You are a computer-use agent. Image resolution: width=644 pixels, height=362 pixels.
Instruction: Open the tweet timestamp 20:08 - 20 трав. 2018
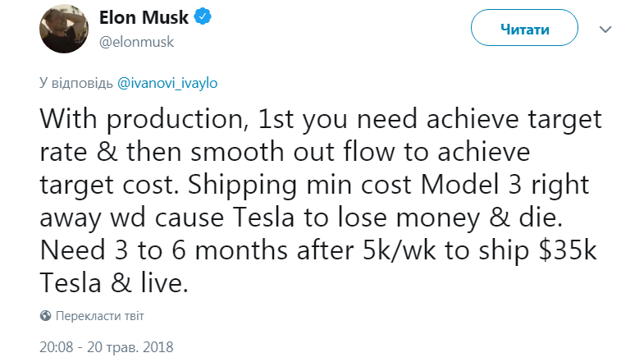click(106, 347)
